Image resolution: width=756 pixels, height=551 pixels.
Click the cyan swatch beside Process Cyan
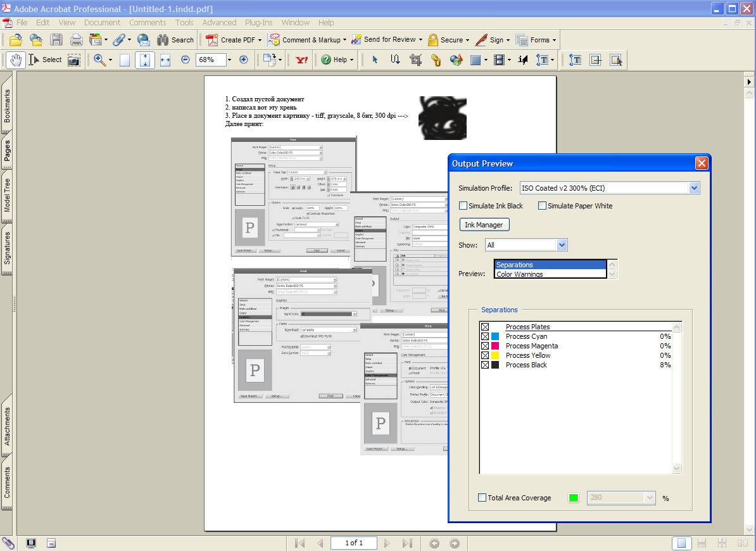[495, 336]
